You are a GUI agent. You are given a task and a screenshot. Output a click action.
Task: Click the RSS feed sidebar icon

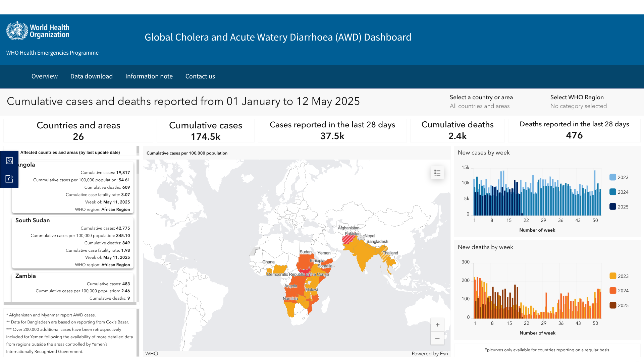[9, 161]
